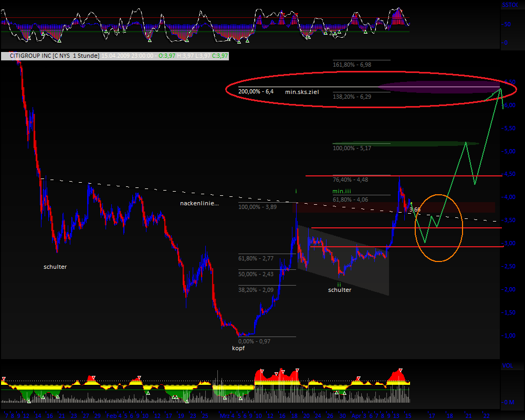Click the 5,00 price axis tick
525x420 pixels.
(x=510, y=151)
